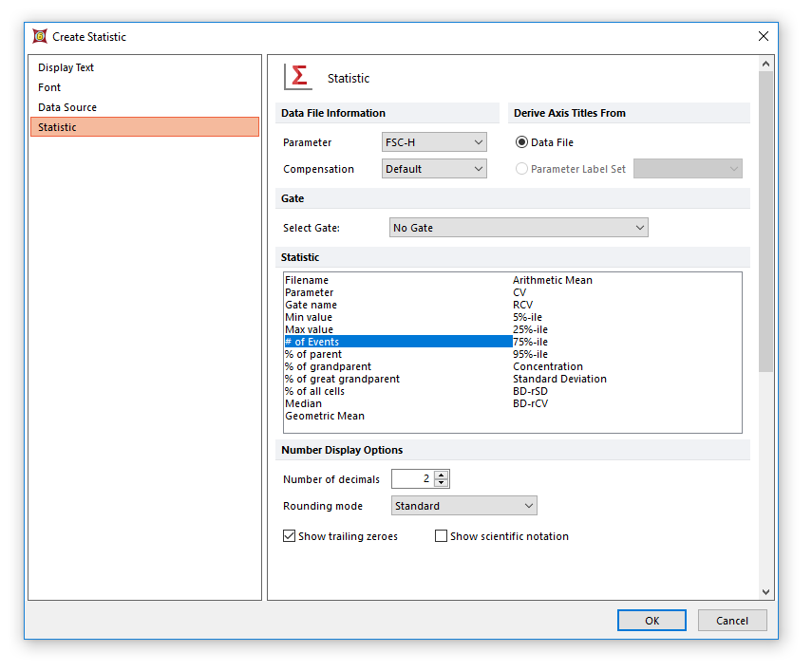Enable Show scientific notation checkbox
Viewport: 812px width, 671px height.
point(441,536)
